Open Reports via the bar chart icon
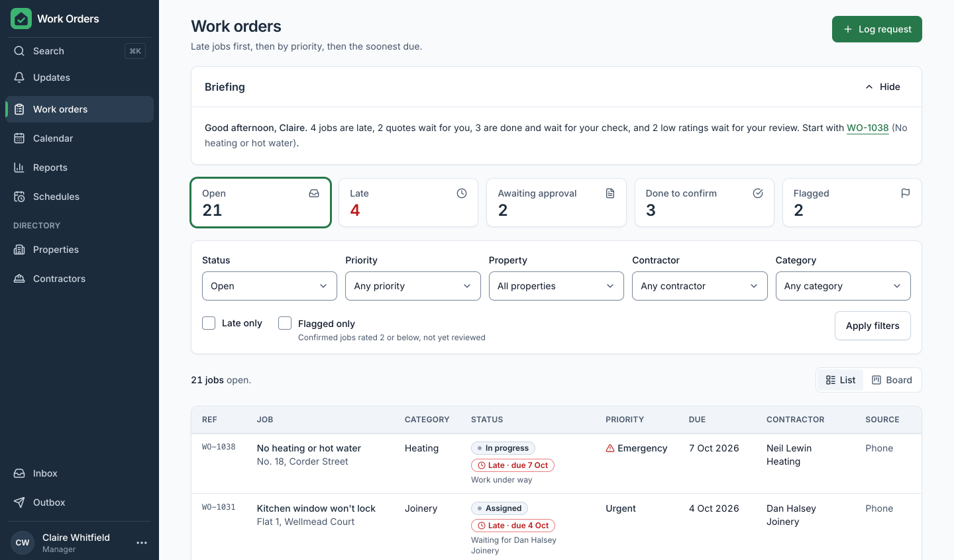Image resolution: width=954 pixels, height=560 pixels. tap(19, 167)
